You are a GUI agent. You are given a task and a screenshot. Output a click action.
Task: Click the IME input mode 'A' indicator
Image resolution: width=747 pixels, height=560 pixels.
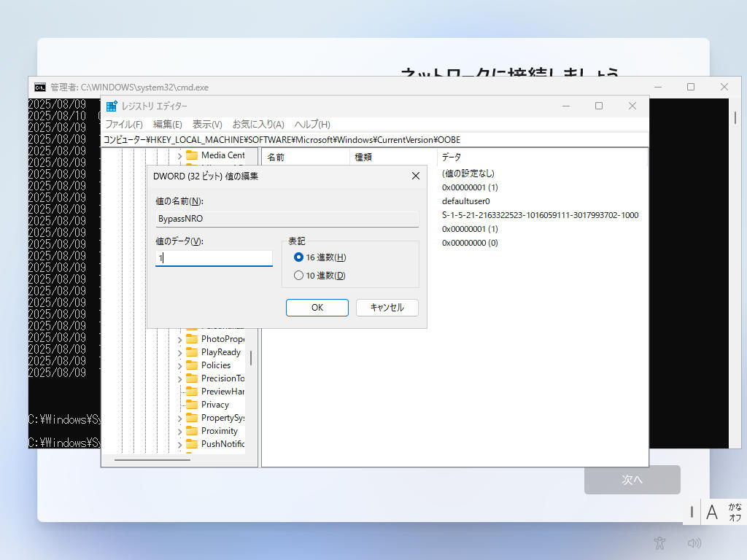pos(712,513)
